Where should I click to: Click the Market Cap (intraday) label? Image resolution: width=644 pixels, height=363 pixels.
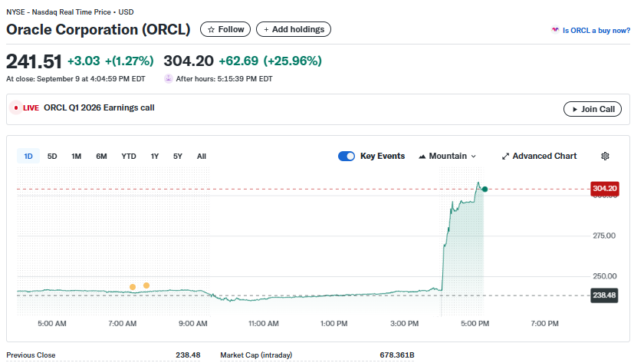point(256,355)
